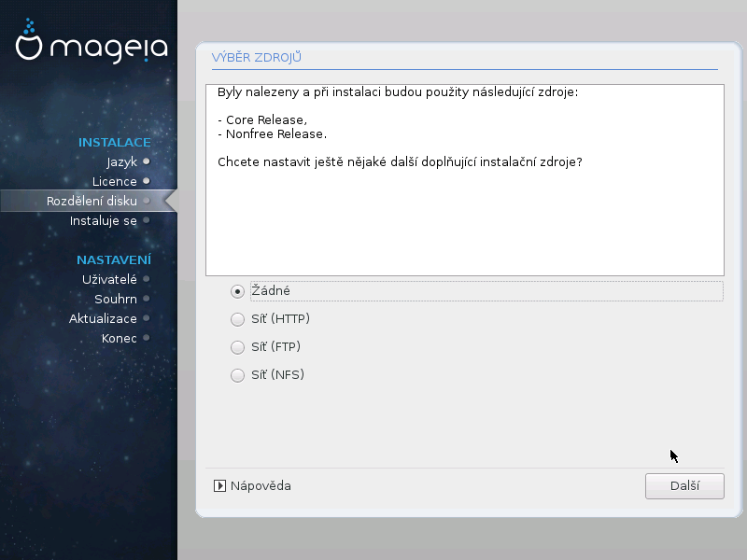Expand the Nápověda help triangle
This screenshot has width=747, height=560.
point(219,485)
